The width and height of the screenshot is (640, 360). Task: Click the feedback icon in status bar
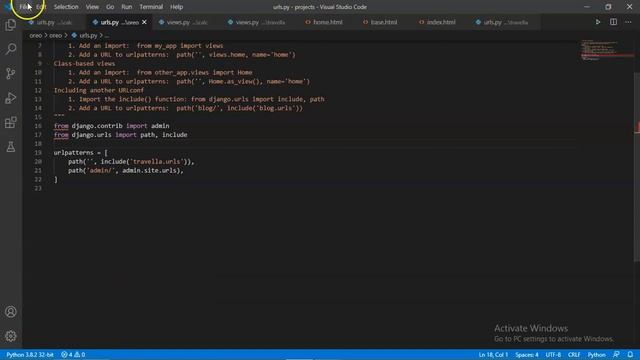[616, 355]
